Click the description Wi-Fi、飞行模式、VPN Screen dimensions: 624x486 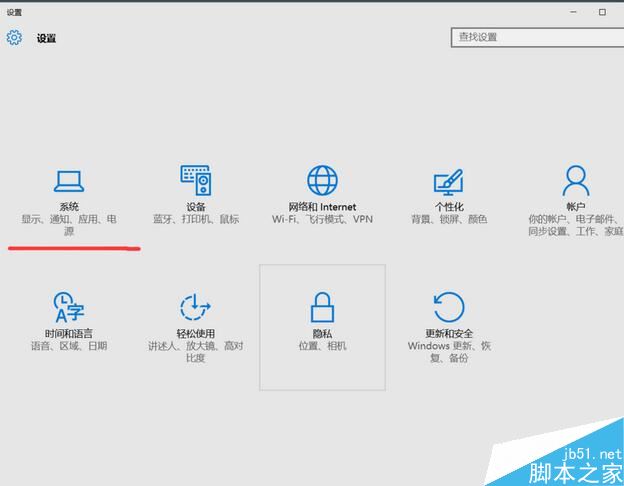pyautogui.click(x=322, y=219)
